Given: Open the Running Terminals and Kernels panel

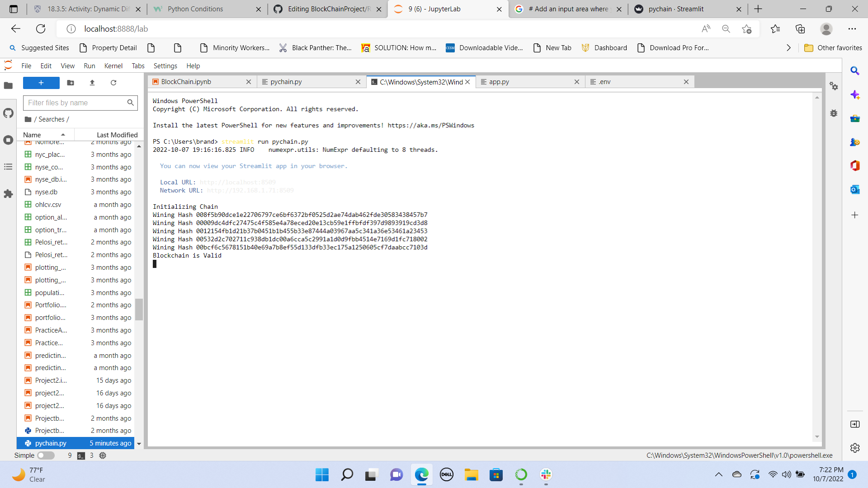Looking at the screenshot, I should pos(8,140).
